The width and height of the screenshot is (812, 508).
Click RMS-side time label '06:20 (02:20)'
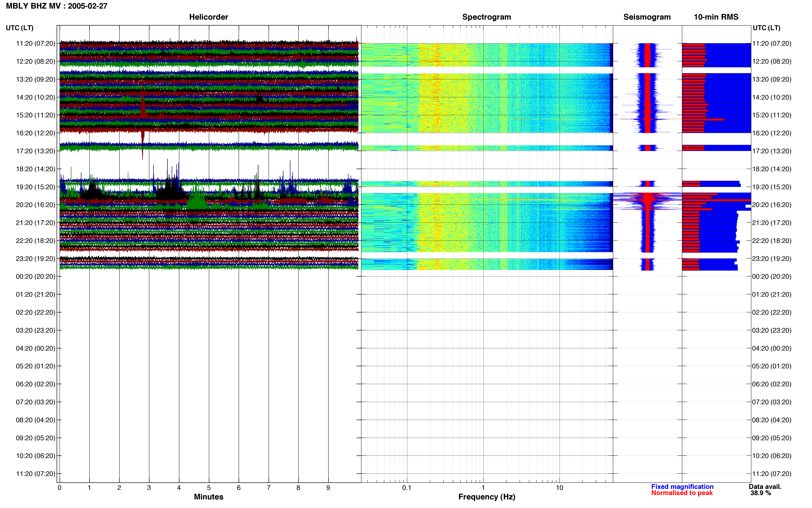tap(772, 384)
